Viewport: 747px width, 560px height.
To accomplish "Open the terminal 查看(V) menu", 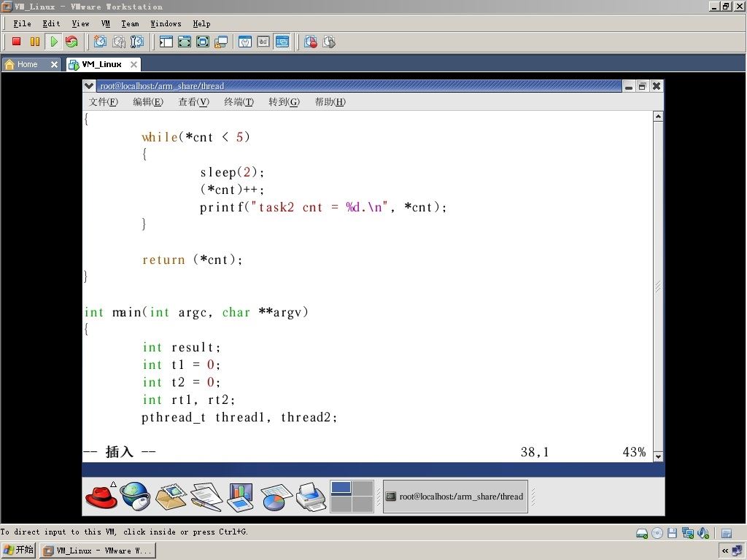I will coord(193,101).
